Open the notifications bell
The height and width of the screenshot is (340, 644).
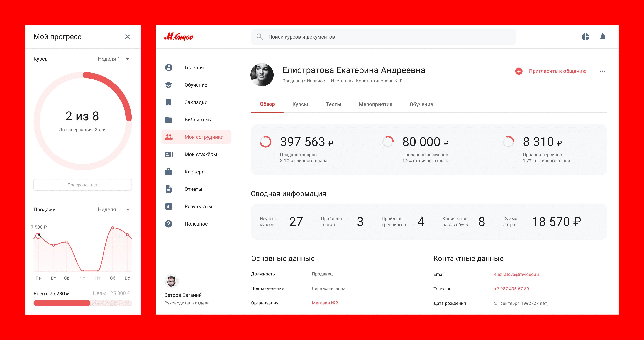(x=602, y=37)
